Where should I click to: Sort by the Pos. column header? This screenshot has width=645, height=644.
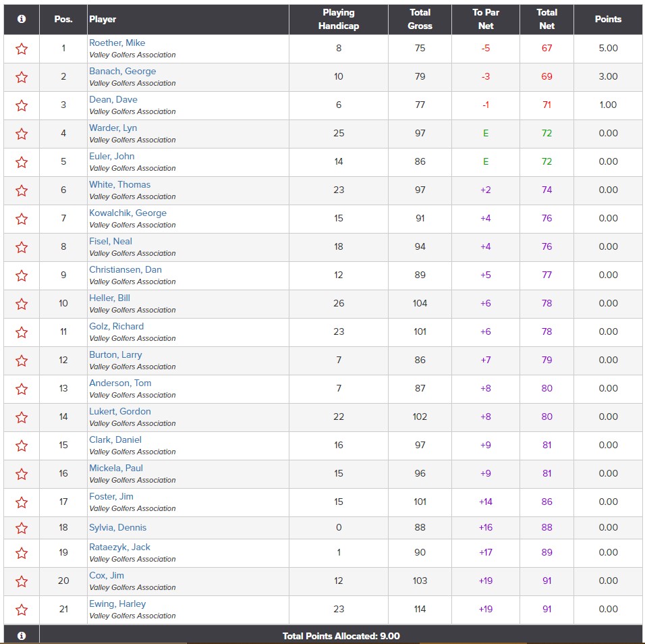63,20
